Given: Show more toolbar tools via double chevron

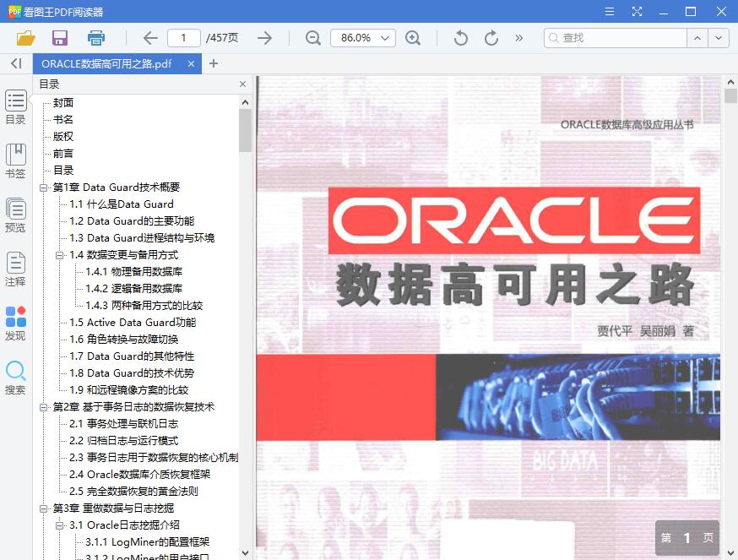Looking at the screenshot, I should 519,38.
